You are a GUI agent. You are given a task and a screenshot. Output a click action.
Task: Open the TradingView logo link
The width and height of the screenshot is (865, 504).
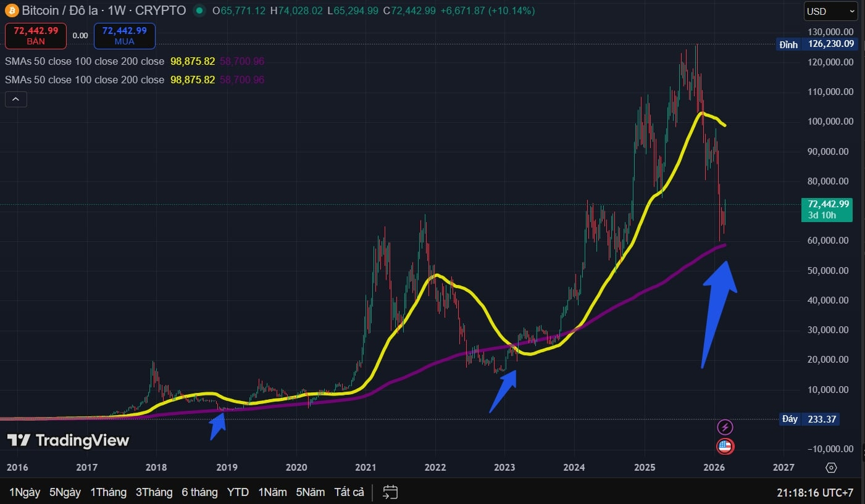[68, 440]
